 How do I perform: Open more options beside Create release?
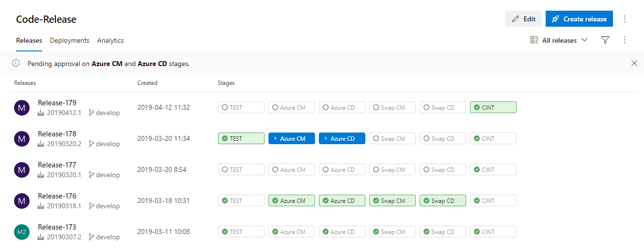click(x=625, y=19)
